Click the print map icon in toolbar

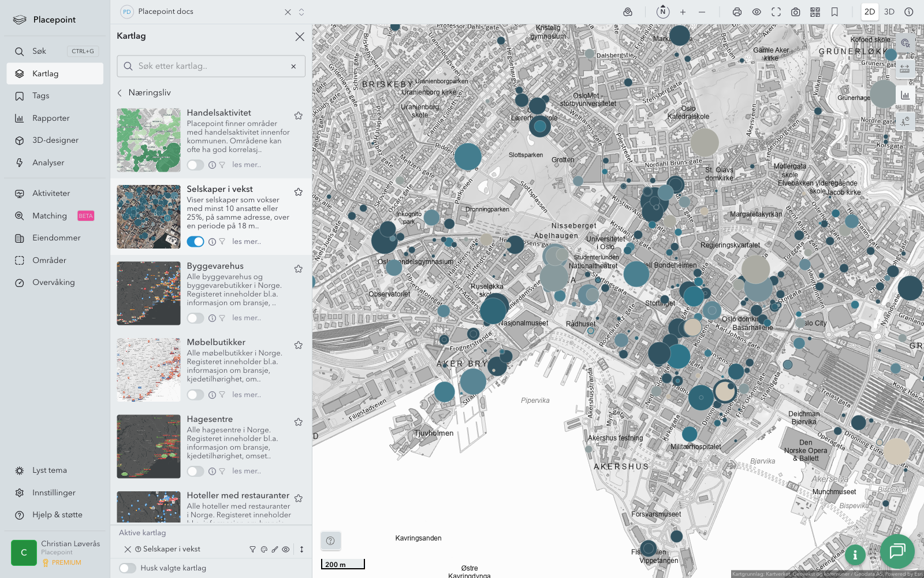737,12
